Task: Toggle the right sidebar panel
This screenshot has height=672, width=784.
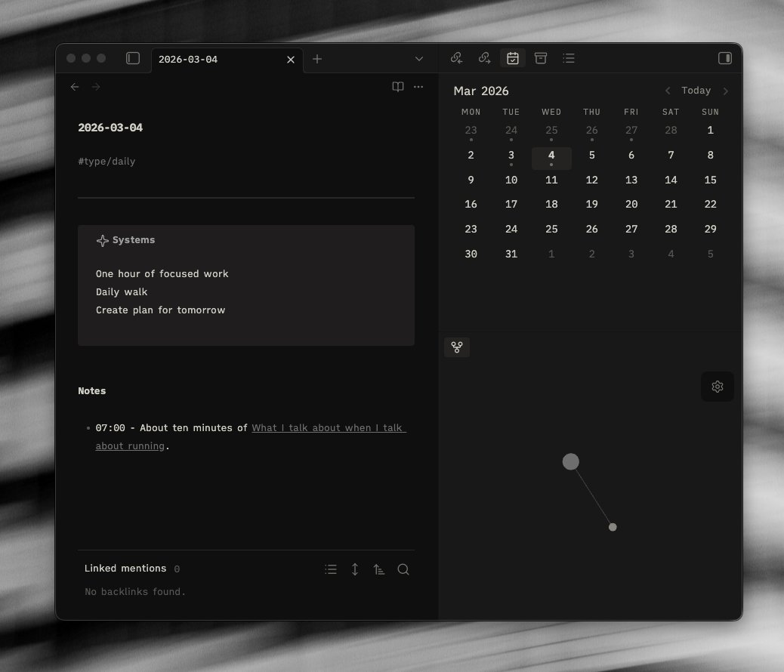Action: coord(724,58)
